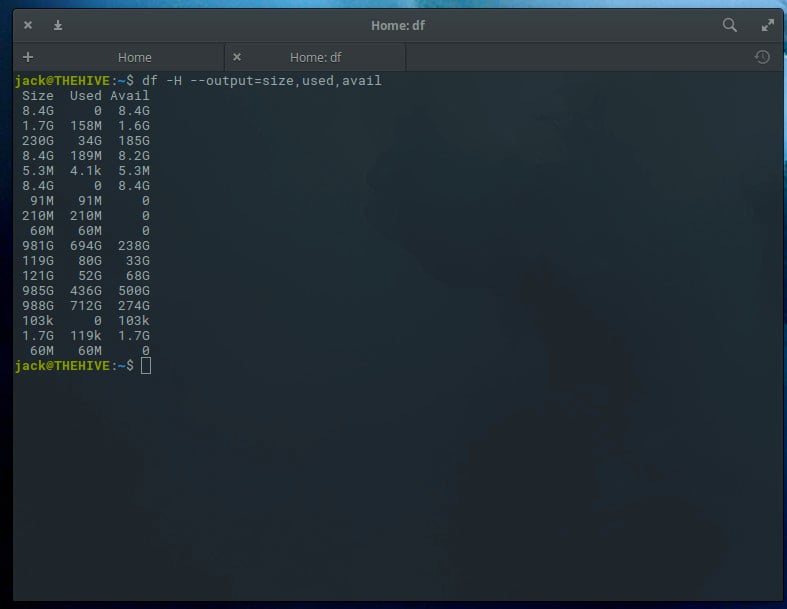Viewport: 787px width, 609px height.
Task: Click the '80G' used value
Action: coord(89,261)
